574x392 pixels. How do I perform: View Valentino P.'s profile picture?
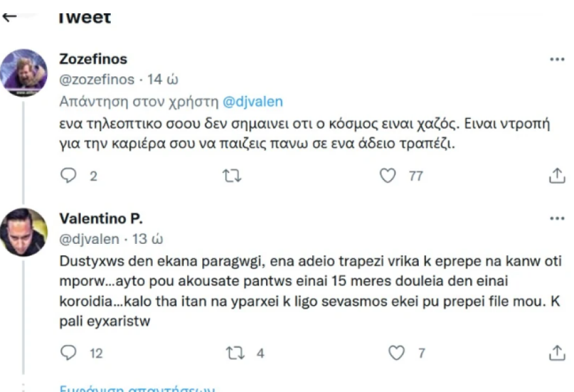click(x=24, y=231)
